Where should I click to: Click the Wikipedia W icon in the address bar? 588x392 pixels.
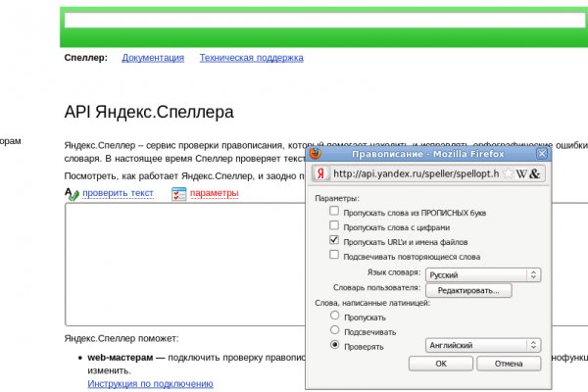point(522,173)
